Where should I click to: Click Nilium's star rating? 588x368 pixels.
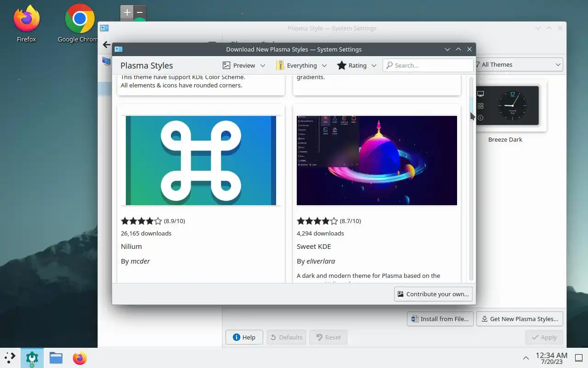pos(141,221)
